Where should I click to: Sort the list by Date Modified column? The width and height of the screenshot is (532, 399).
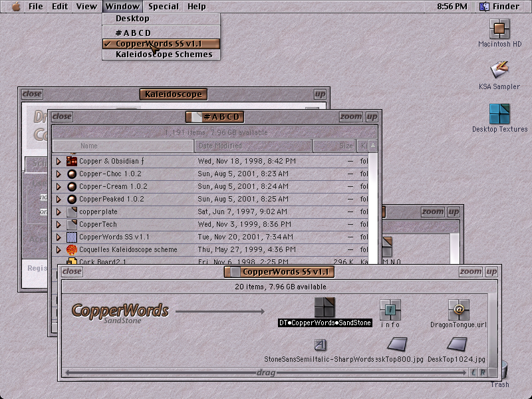tap(253, 146)
